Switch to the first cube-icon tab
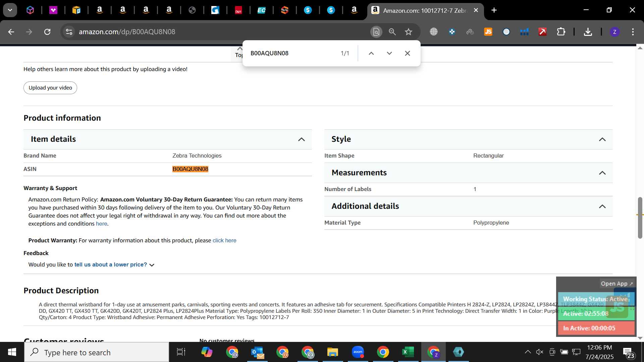 [30, 10]
